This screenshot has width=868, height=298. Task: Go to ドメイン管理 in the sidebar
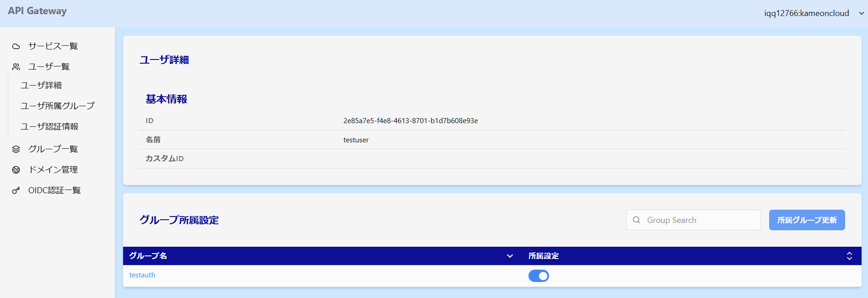pos(53,170)
